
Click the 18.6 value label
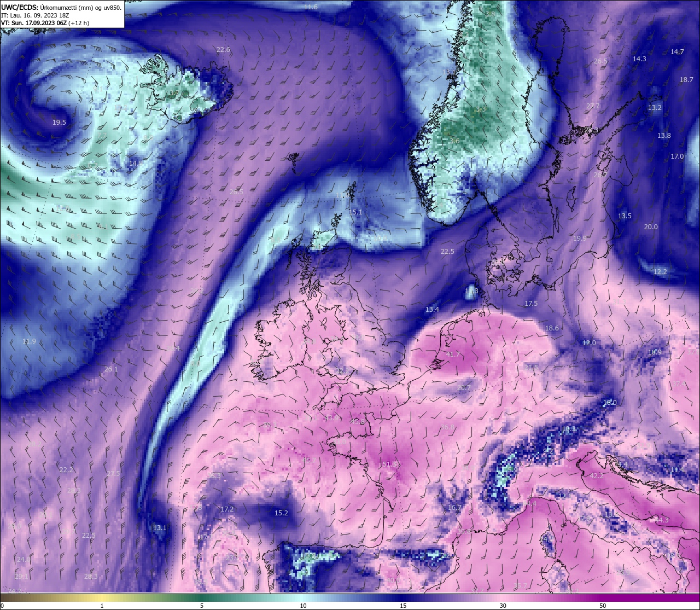[552, 328]
